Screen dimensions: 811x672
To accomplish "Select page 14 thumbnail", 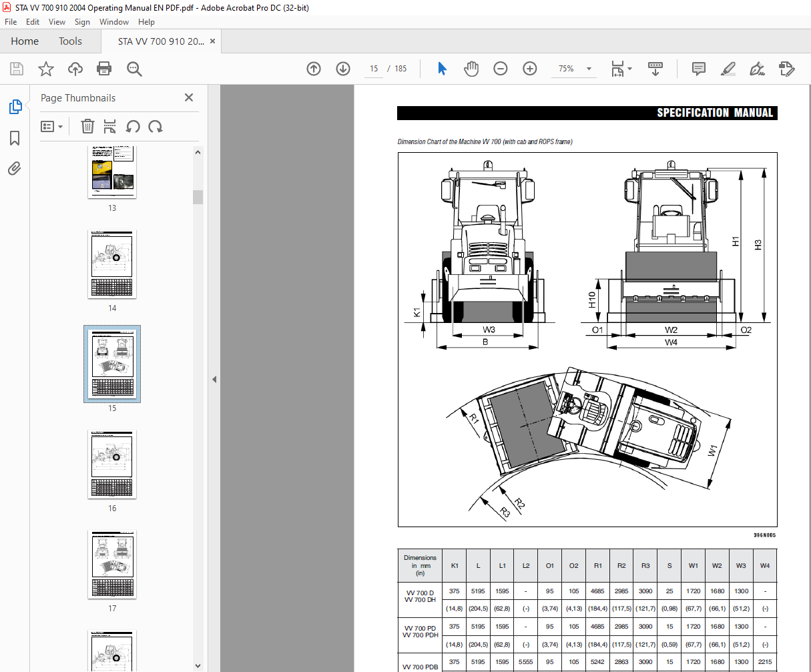I will click(112, 264).
